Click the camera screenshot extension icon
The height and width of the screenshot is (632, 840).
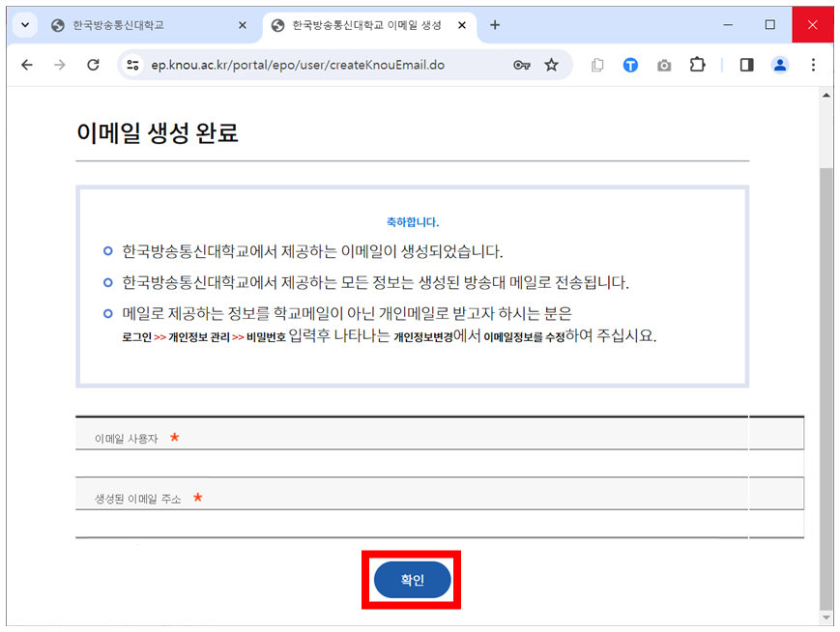pyautogui.click(x=664, y=65)
